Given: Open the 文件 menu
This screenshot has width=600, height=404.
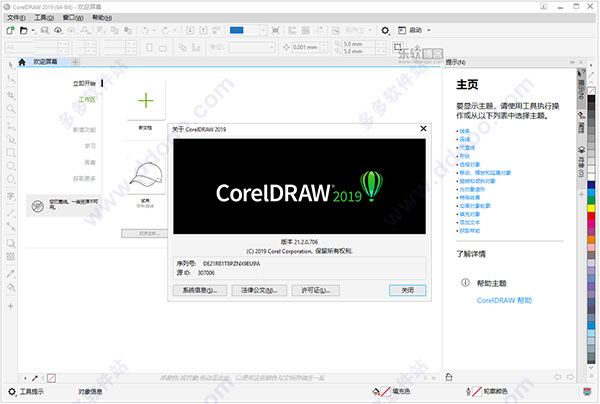Looking at the screenshot, I should pyautogui.click(x=16, y=18).
